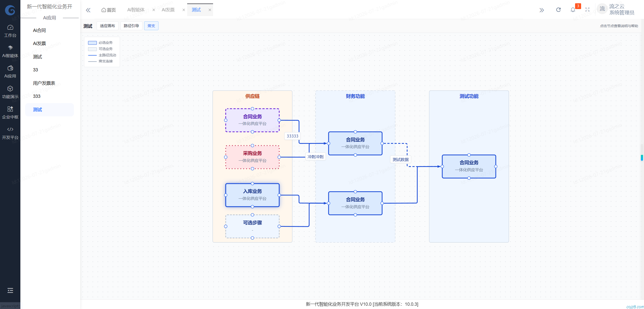Switch to the 首页 home tab

tap(109, 10)
